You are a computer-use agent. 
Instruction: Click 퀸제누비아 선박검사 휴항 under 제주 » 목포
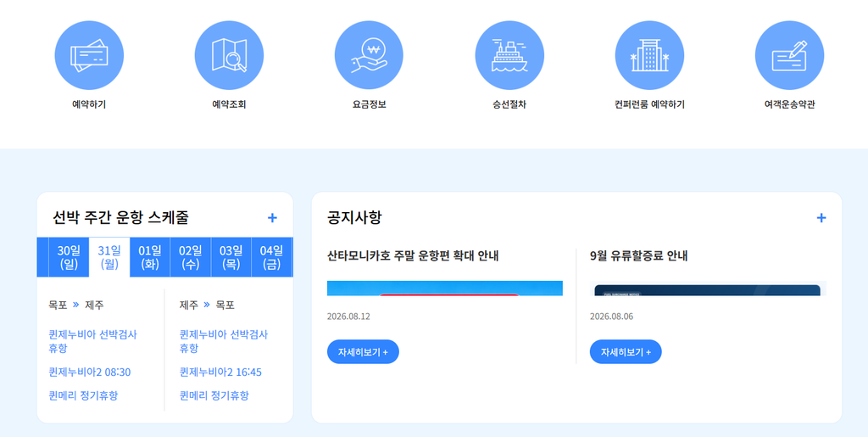point(224,341)
